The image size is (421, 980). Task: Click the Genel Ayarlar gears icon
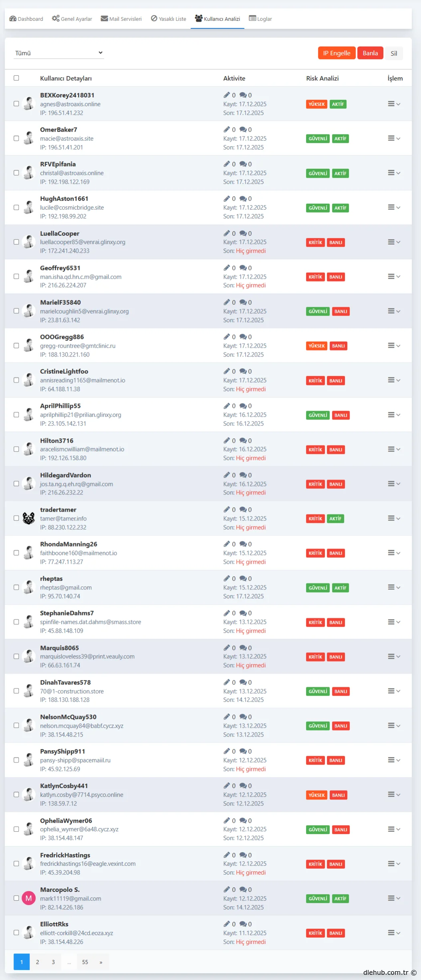coord(56,18)
